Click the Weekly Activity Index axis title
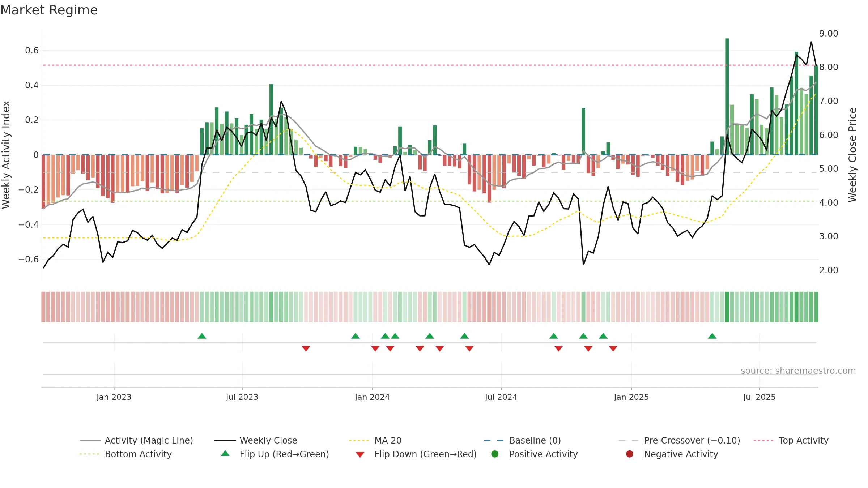Viewport: 868px width, 488px height. click(6, 155)
